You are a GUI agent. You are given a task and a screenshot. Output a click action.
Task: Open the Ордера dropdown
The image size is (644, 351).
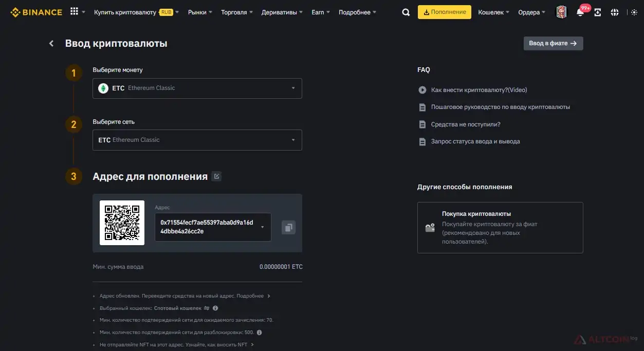532,12
